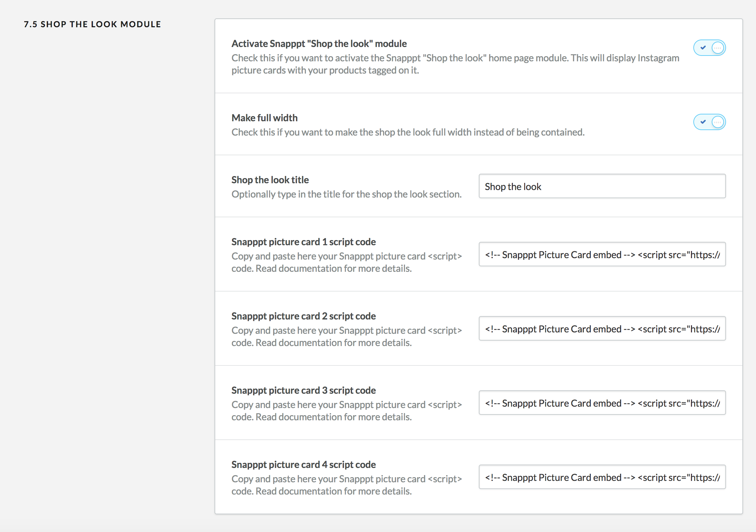Click the 'Make full width' label
756x532 pixels.
[265, 118]
